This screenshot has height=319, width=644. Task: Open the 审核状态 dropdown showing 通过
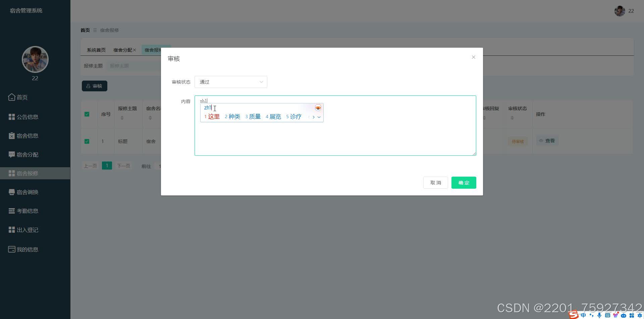[x=231, y=82]
